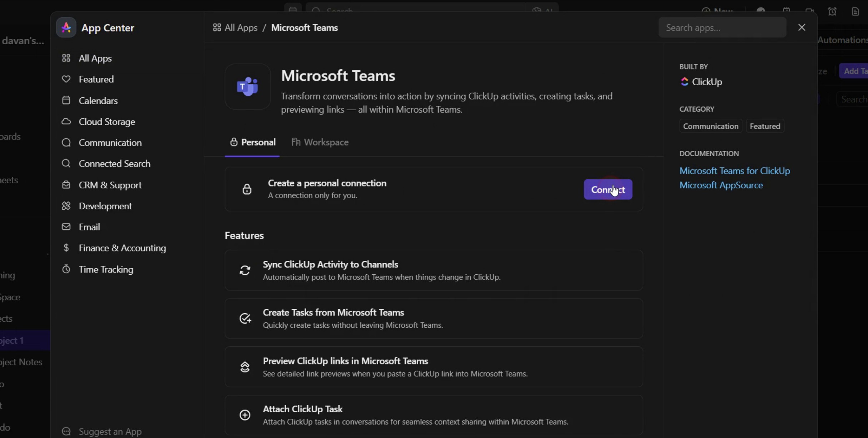Open the Microsoft Teams for ClickUp documentation link

tap(735, 171)
